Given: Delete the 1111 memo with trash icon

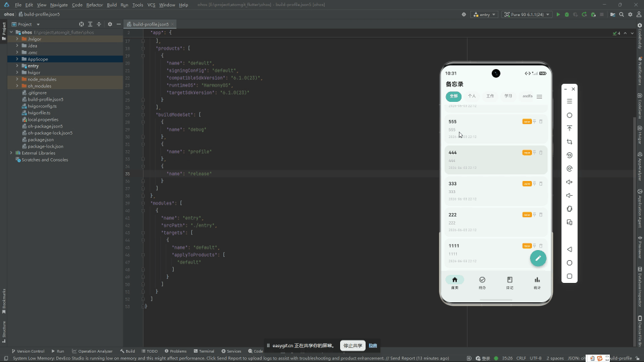Looking at the screenshot, I should (541, 246).
